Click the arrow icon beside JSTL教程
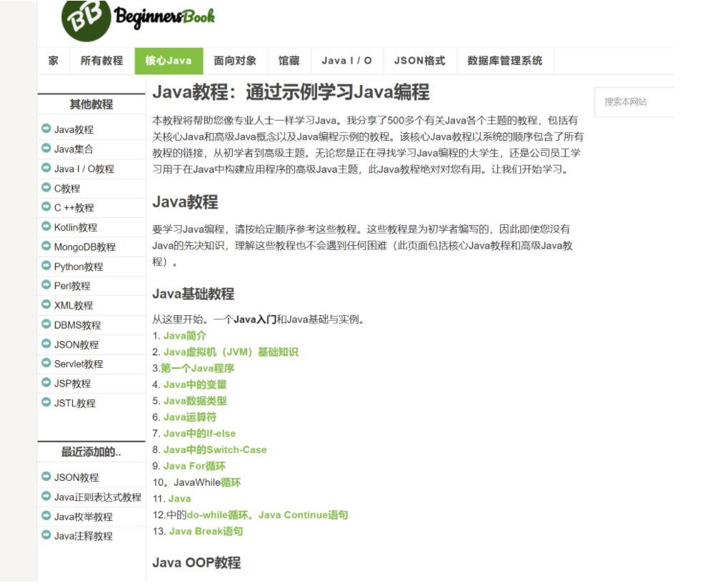The width and height of the screenshot is (702, 588). click(x=46, y=402)
